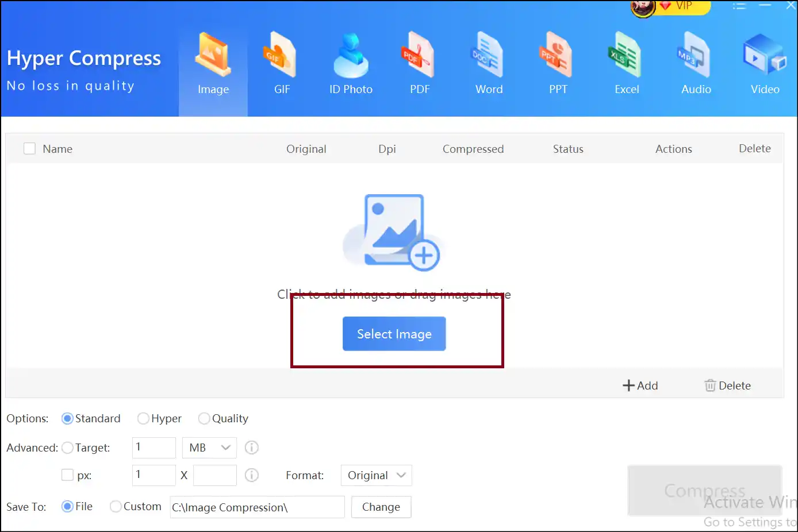Open the ID Photo tool
798x532 pixels.
click(x=351, y=64)
